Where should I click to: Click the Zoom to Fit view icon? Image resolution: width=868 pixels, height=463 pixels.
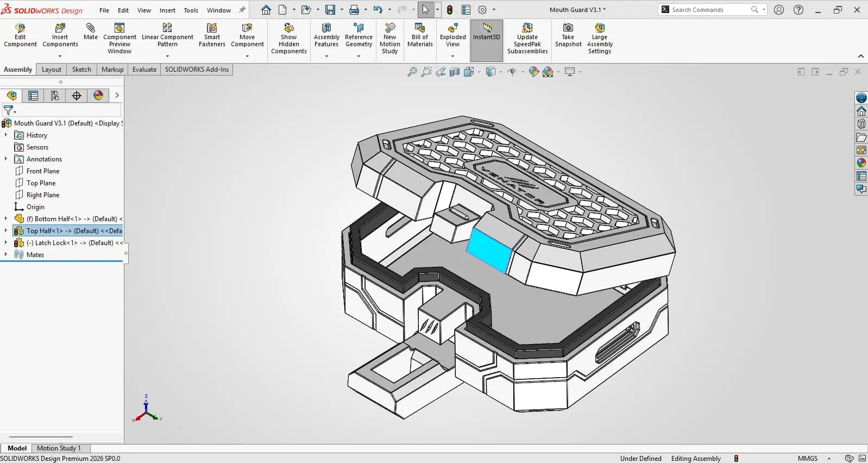[412, 72]
